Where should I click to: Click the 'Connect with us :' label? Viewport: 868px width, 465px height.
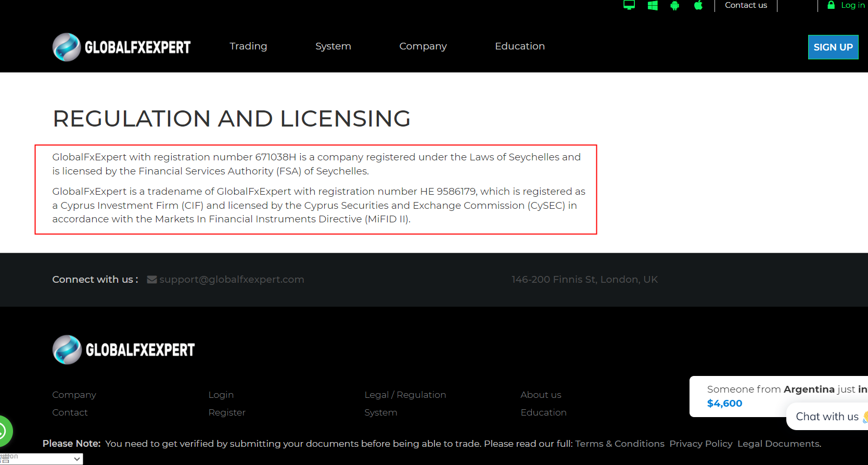[x=95, y=280]
